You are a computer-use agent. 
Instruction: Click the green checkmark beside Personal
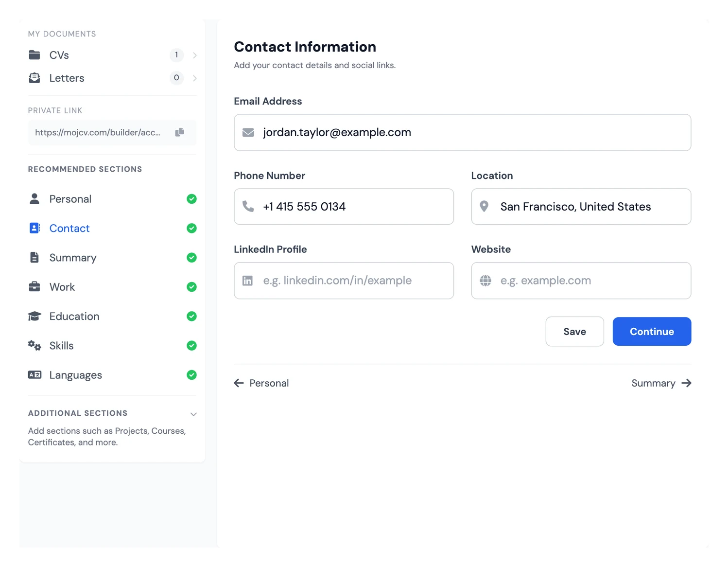coord(192,199)
